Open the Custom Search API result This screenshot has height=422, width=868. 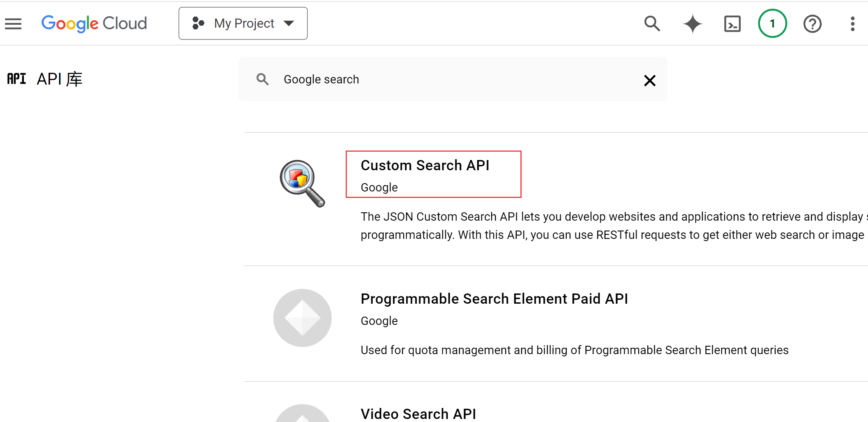tap(425, 166)
